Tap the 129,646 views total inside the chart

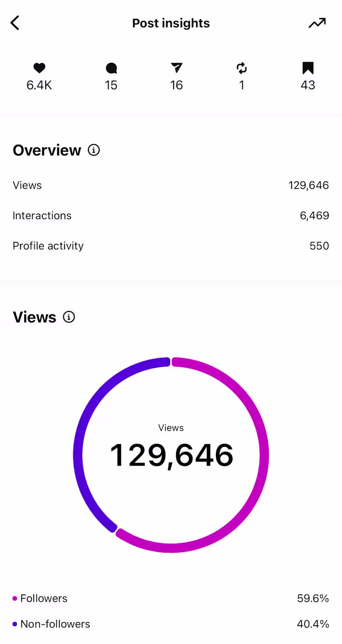pyautogui.click(x=171, y=454)
